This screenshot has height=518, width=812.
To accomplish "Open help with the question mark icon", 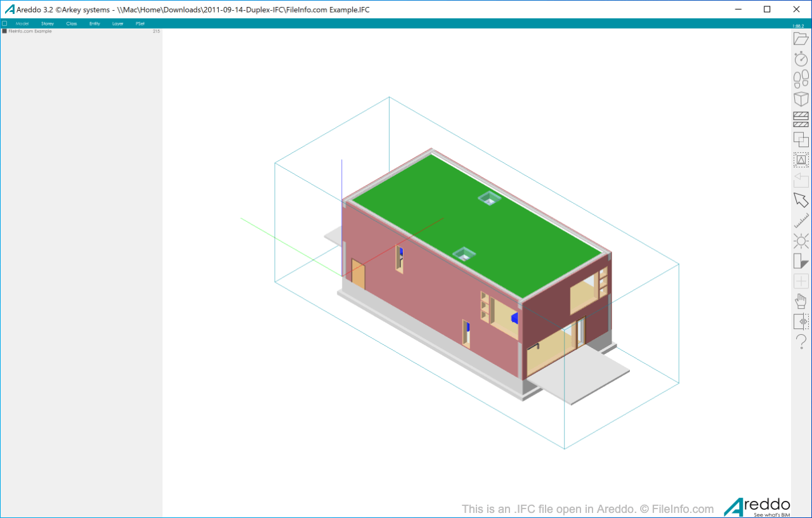I will coord(801,342).
